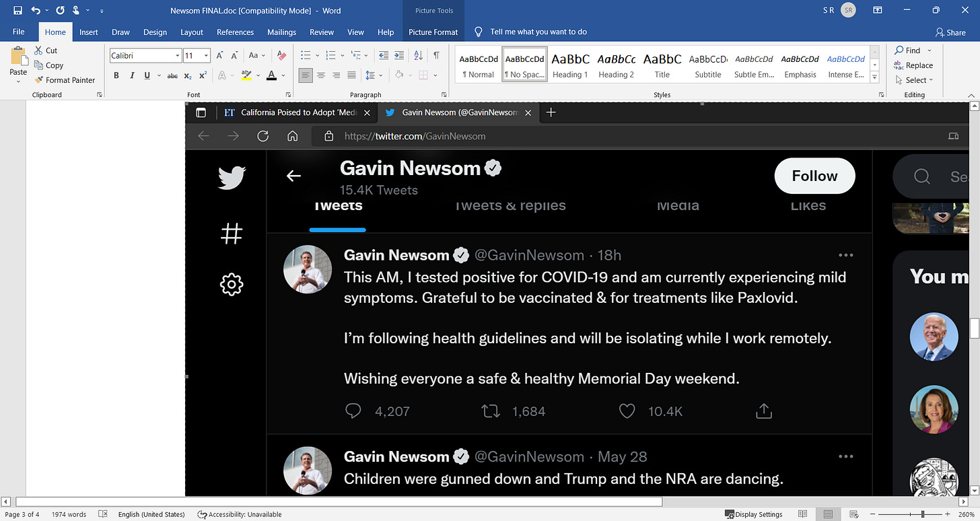Screen dimensions: 980x521
Task: Apply the Heading 1 style
Action: (570, 65)
